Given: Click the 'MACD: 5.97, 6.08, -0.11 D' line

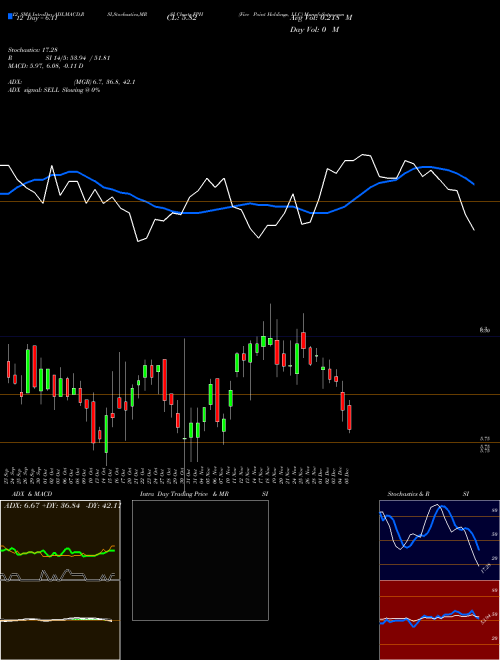Looking at the screenshot, I should coord(45,66).
